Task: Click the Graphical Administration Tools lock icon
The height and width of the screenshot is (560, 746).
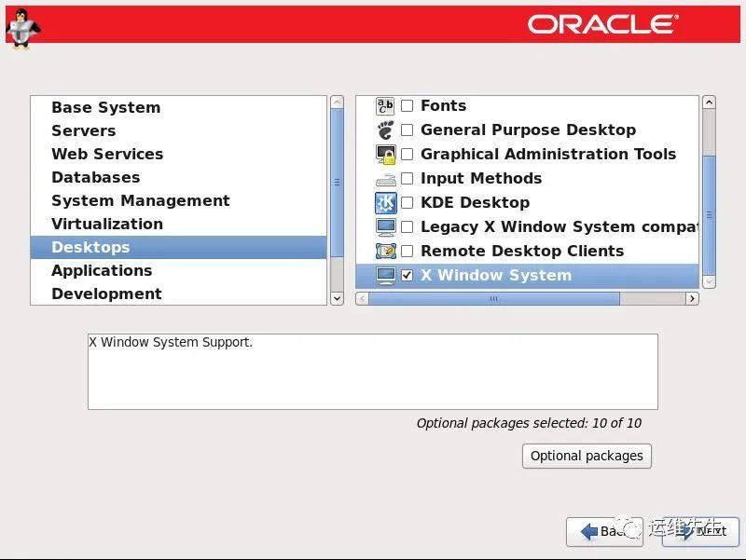Action: 385,155
